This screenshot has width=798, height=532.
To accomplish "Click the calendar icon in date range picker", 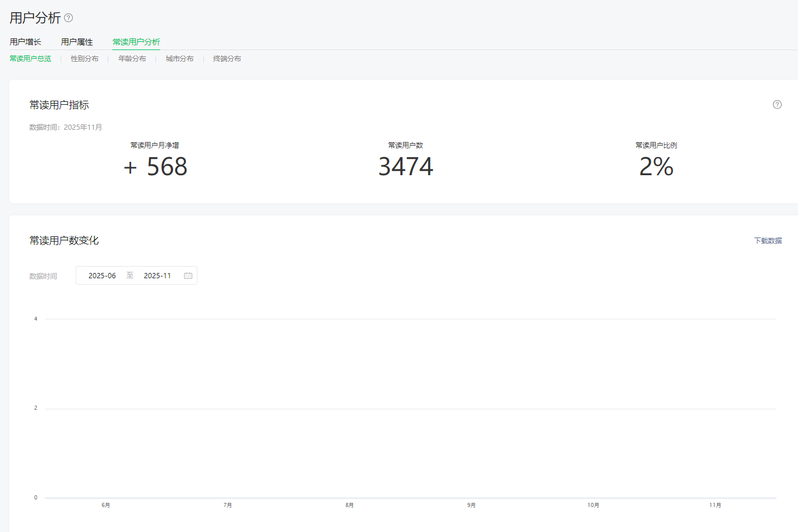I will pos(188,276).
